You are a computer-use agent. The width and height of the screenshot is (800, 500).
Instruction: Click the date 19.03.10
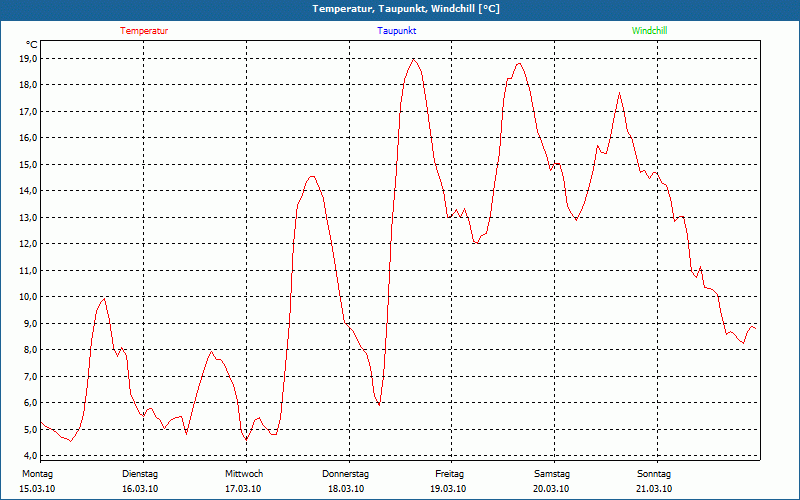click(x=448, y=489)
